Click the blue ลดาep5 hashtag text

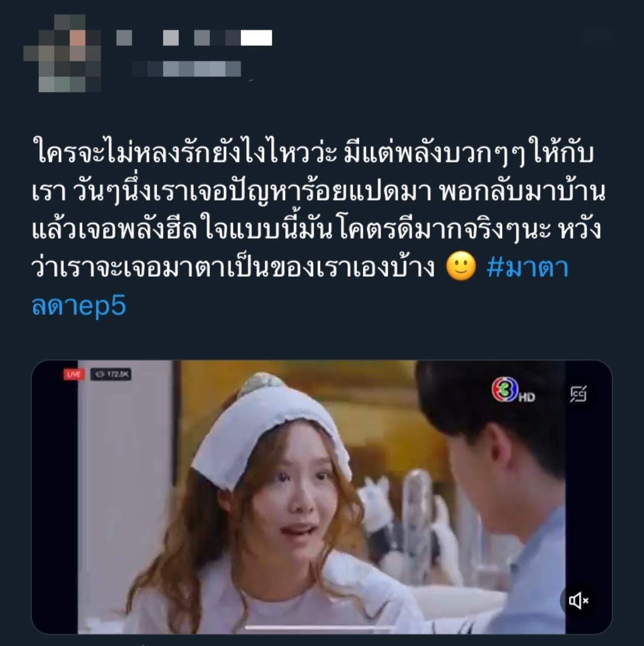pos(79,306)
